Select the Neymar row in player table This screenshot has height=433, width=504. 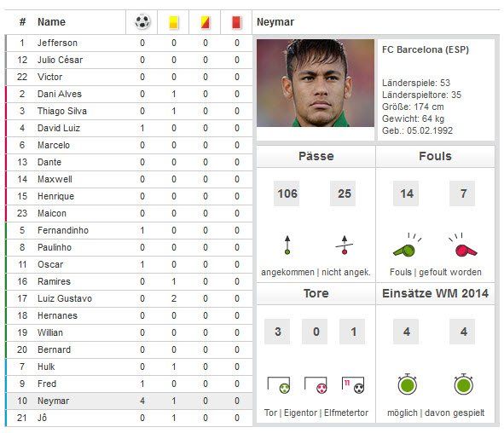pos(130,401)
